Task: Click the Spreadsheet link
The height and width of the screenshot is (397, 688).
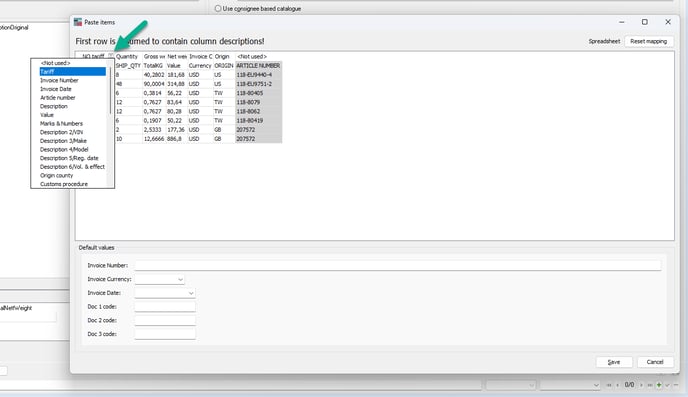Action: tap(604, 41)
